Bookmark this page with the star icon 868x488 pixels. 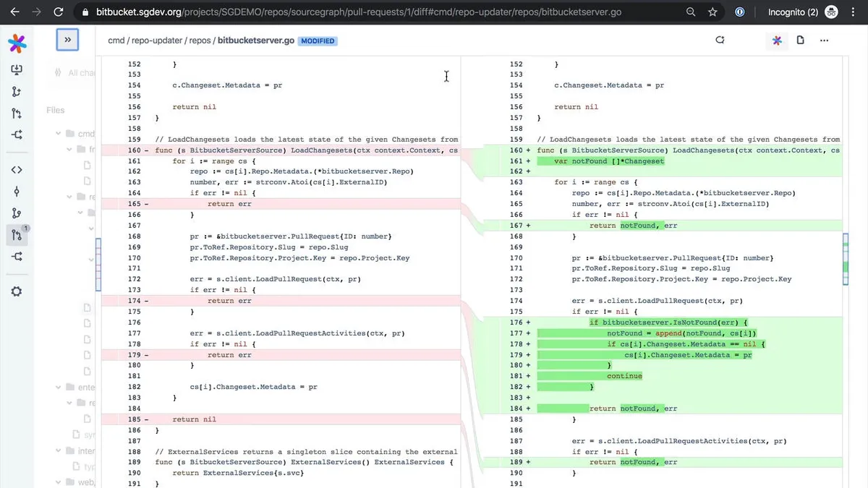coord(712,12)
